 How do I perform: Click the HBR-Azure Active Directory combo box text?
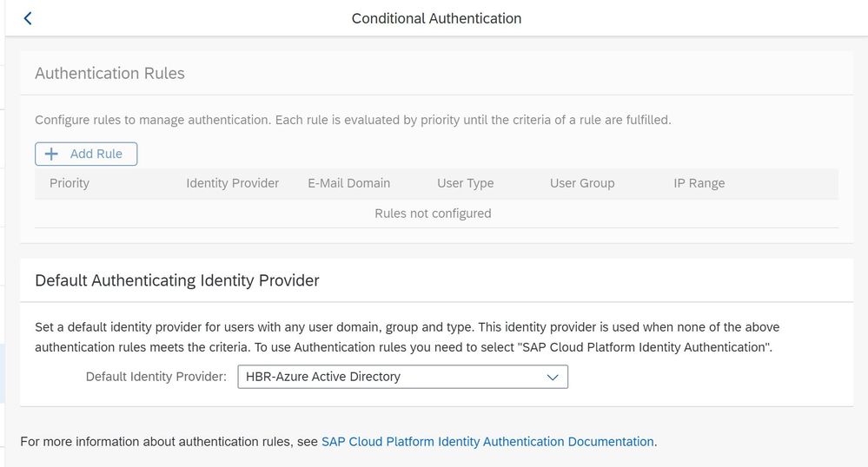(323, 377)
